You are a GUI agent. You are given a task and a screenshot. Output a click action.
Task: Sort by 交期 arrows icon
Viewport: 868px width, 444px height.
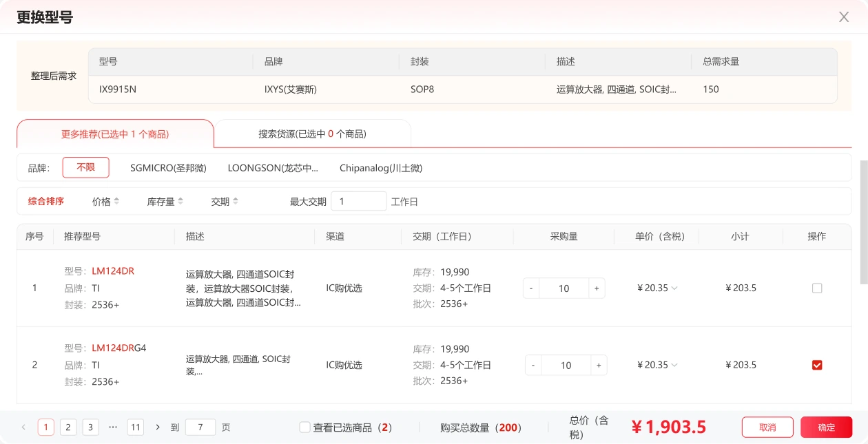236,202
